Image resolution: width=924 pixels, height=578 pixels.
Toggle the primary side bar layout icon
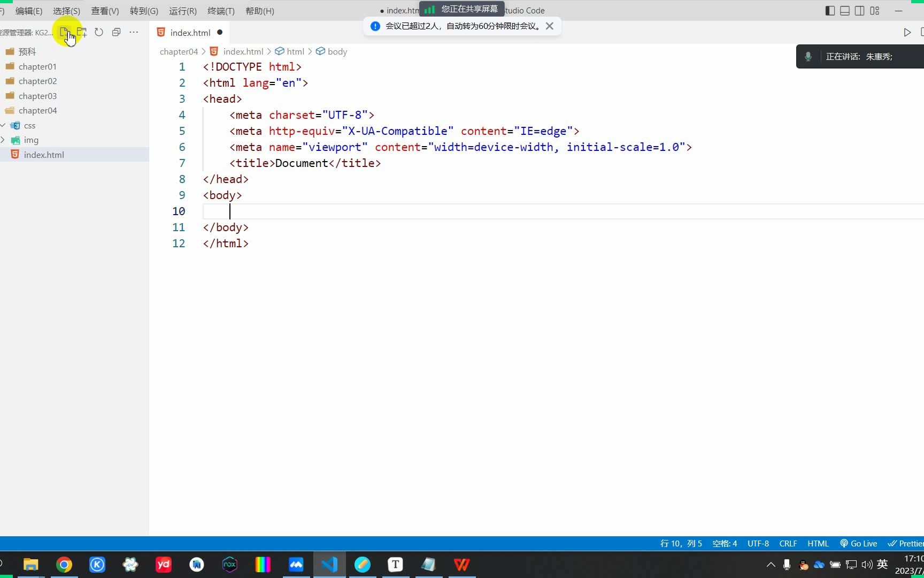[x=830, y=11]
